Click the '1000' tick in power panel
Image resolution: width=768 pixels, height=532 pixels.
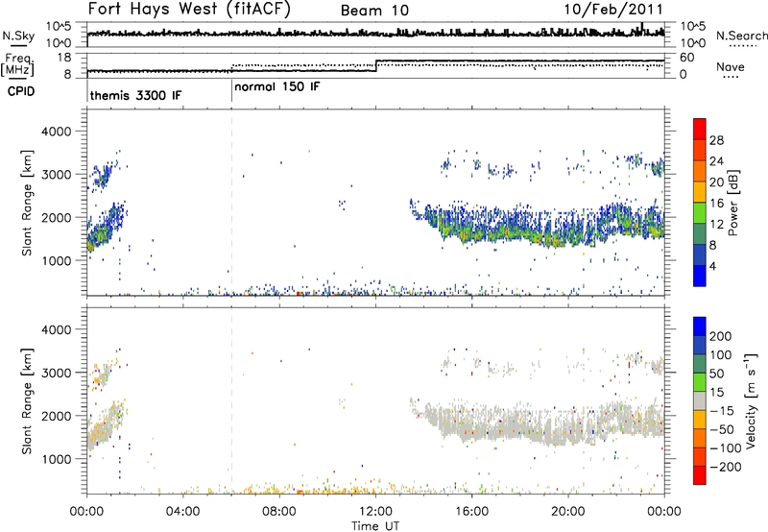56,260
